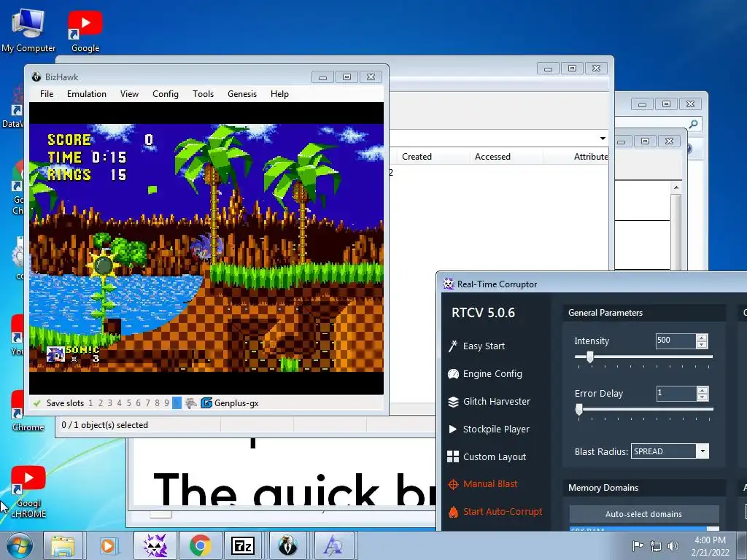This screenshot has width=747, height=560.
Task: Open File Explorer from the taskbar
Action: click(x=63, y=545)
